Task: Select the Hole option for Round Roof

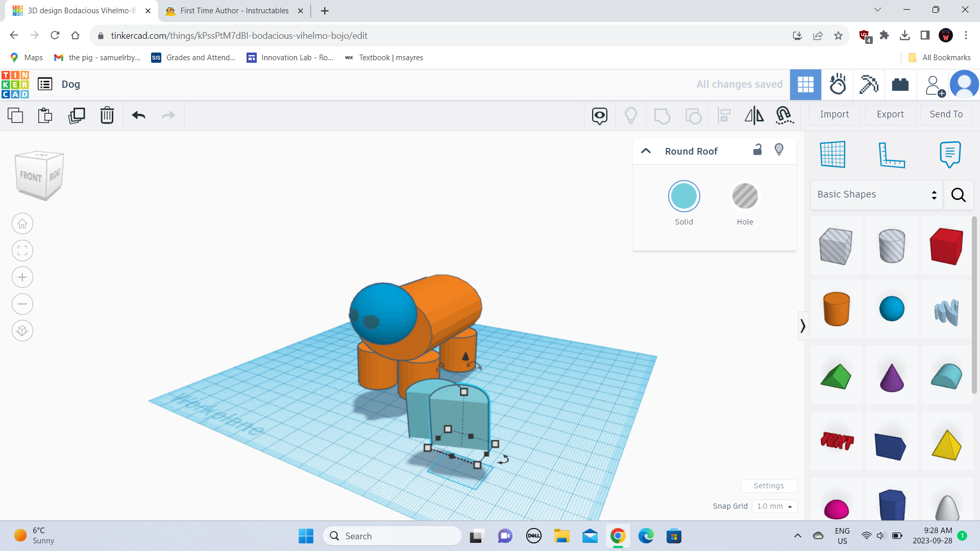Action: [x=745, y=196]
